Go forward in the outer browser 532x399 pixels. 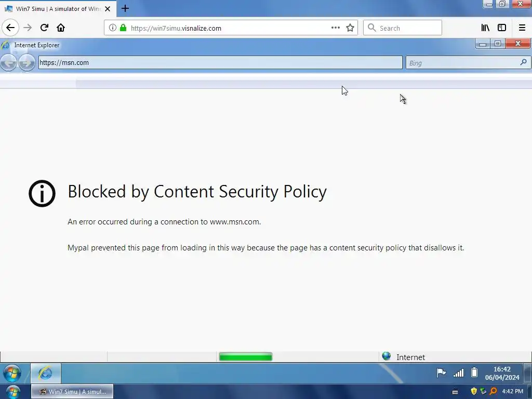coord(28,28)
